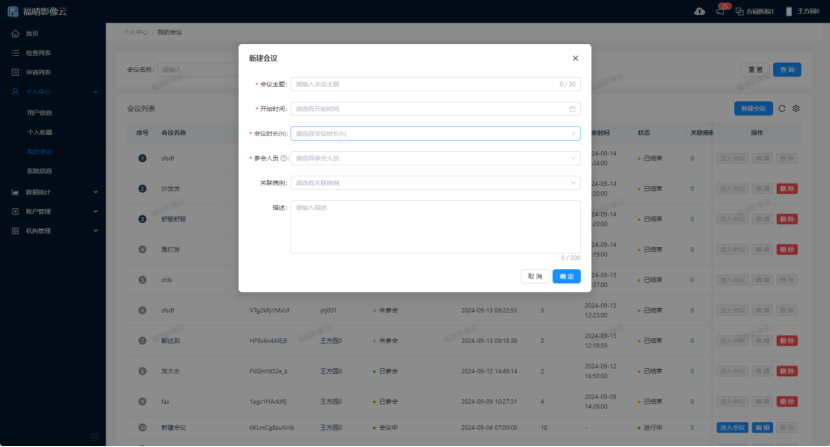Image resolution: width=830 pixels, height=447 pixels.
Task: Open the 关联病例 dropdown
Action: [435, 183]
